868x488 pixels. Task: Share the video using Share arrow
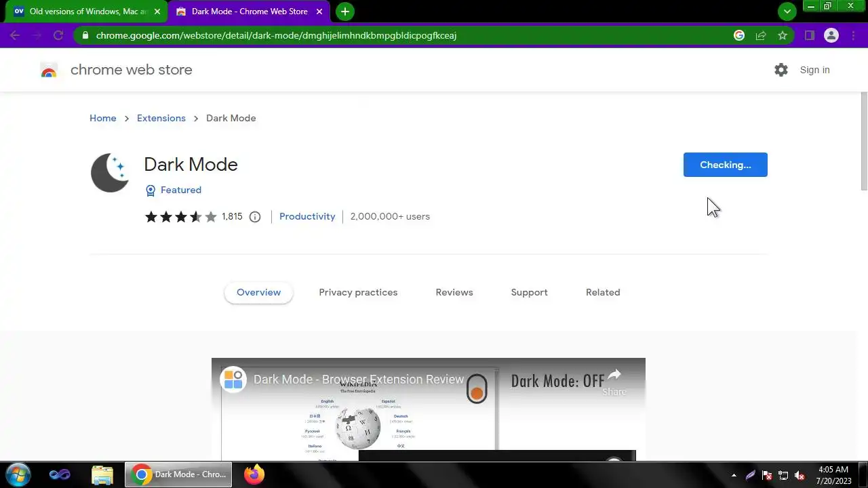(614, 382)
